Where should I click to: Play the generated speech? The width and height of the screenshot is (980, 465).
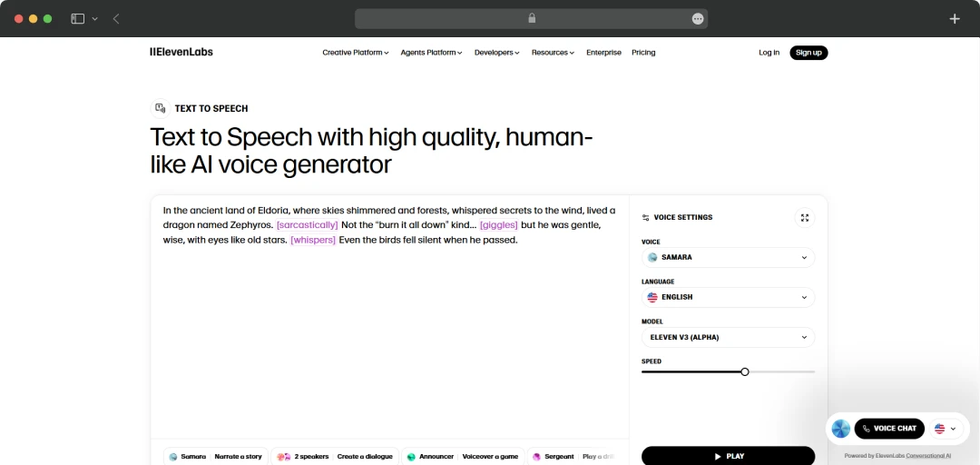coord(728,456)
